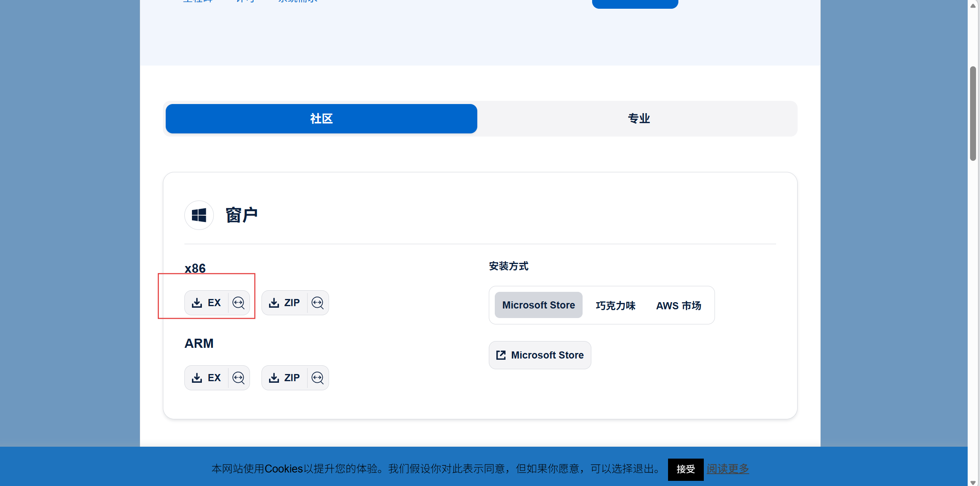Click the ARM section label
980x486 pixels.
[199, 343]
